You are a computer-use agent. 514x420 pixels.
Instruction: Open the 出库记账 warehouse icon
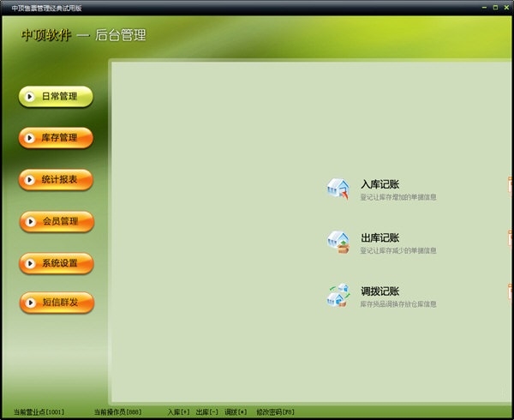pos(338,243)
